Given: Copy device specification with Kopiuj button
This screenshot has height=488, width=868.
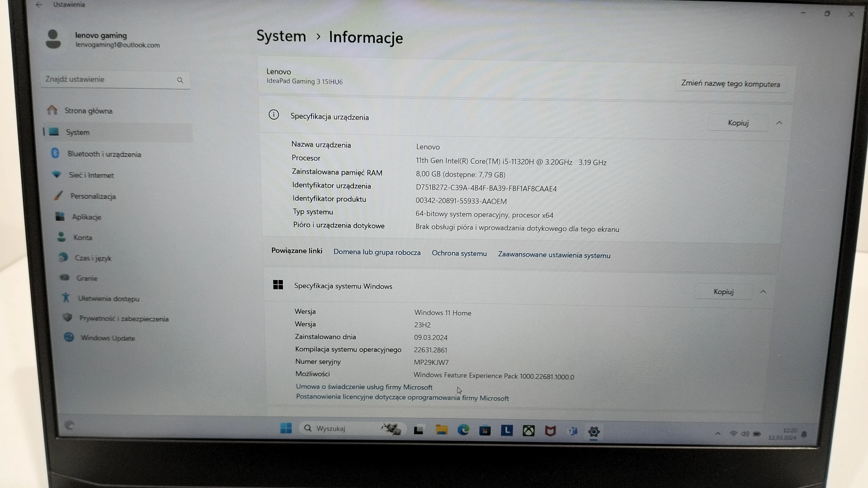Looking at the screenshot, I should point(738,123).
